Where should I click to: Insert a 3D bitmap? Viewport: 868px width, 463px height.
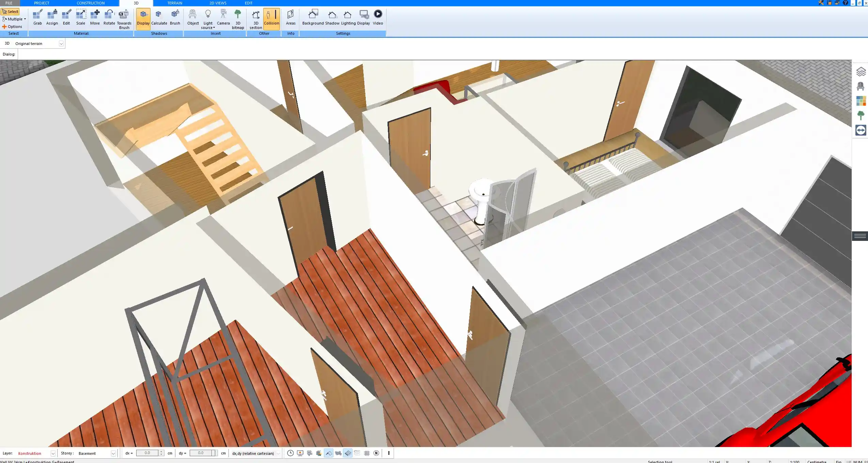238,19
